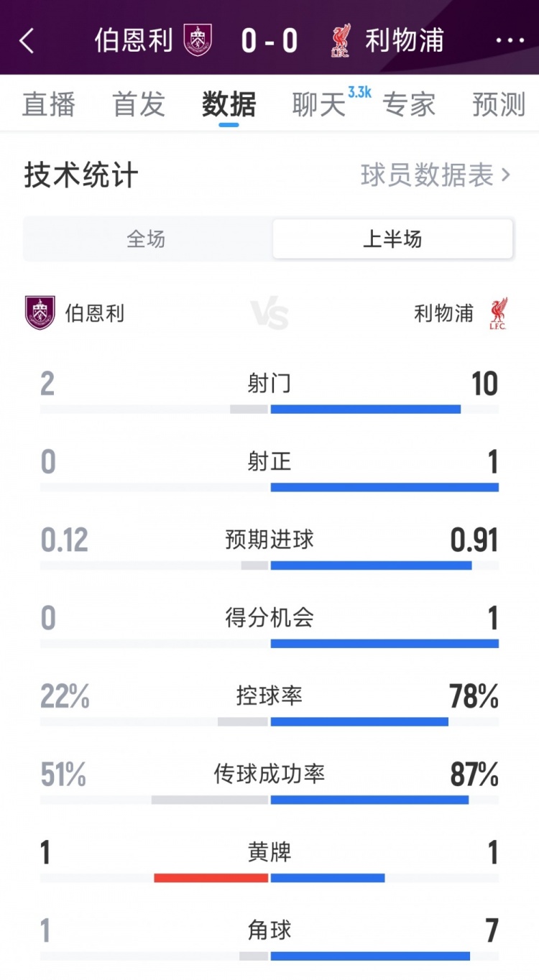Switch to full match 全场 stats

[x=147, y=239]
